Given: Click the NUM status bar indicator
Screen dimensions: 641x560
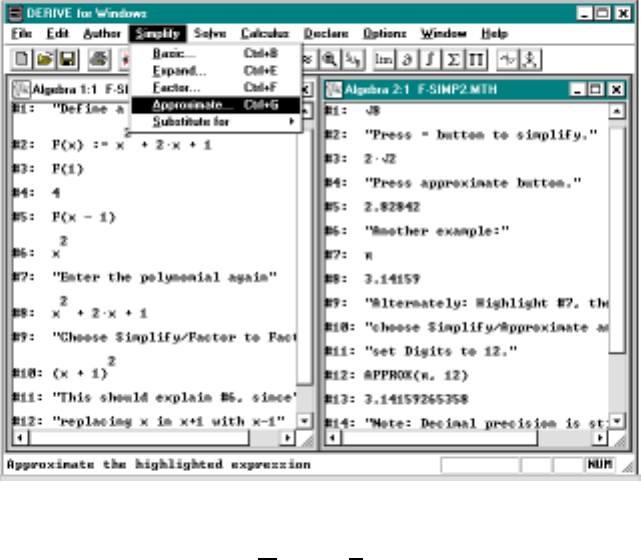Looking at the screenshot, I should click(600, 465).
